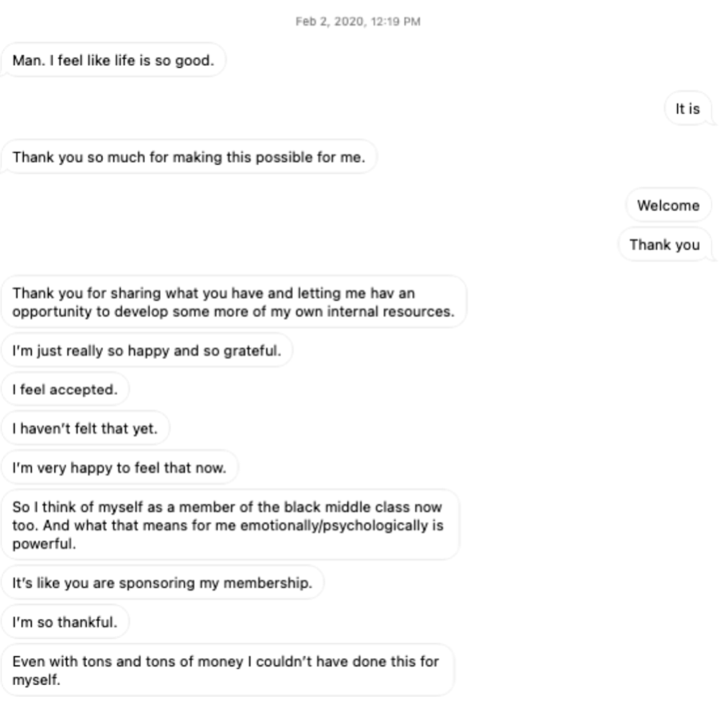
Task: Click 'I'm very happy to feel that now.' message
Action: click(119, 467)
